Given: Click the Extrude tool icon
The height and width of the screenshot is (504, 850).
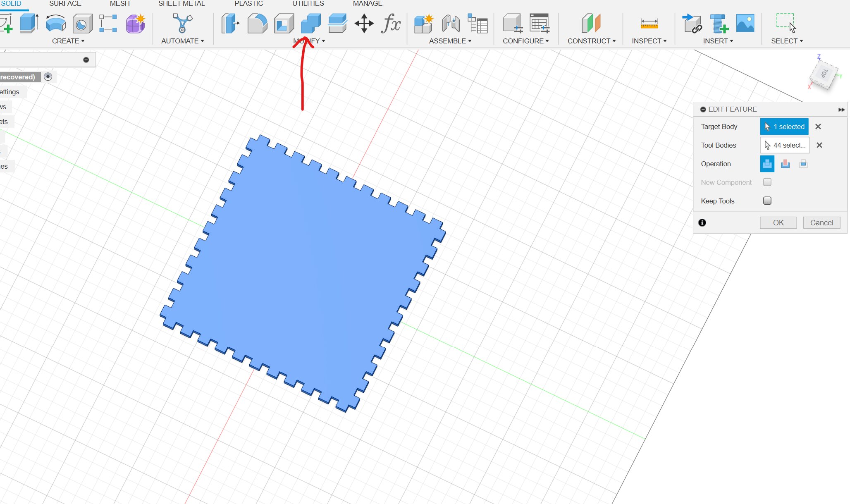Looking at the screenshot, I should pos(29,23).
